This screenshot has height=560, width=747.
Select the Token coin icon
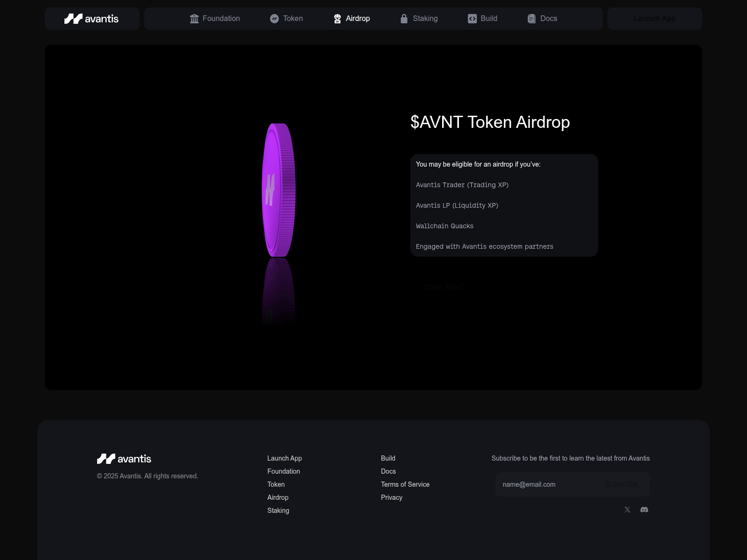(x=274, y=19)
